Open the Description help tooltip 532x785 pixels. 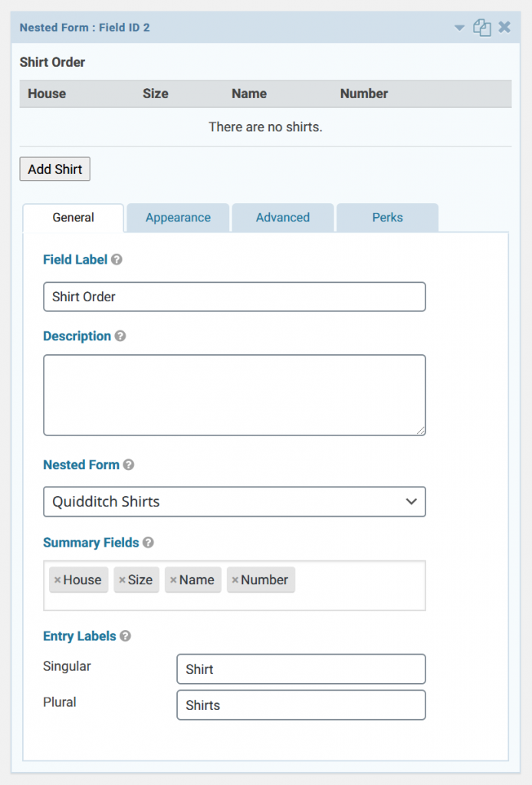coord(121,336)
